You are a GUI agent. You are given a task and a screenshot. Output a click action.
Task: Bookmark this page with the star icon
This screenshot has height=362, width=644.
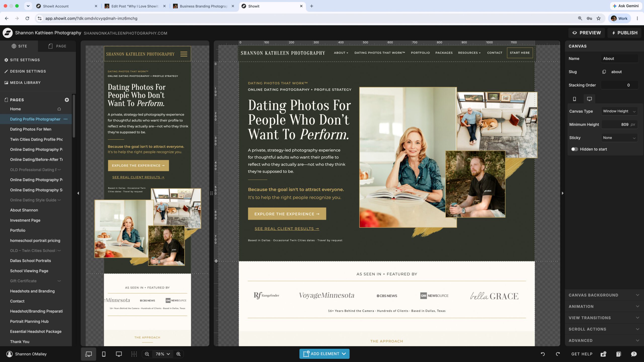coord(599,18)
